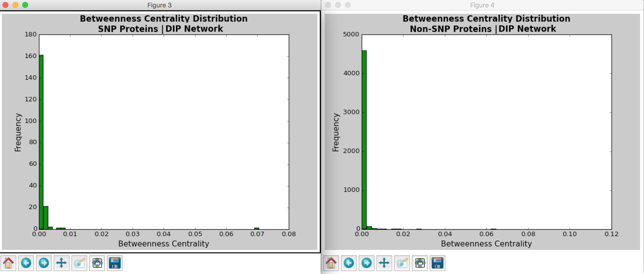644x274 pixels.
Task: Click Forward arrow in Figure 3 toolbar
Action: coord(44,263)
